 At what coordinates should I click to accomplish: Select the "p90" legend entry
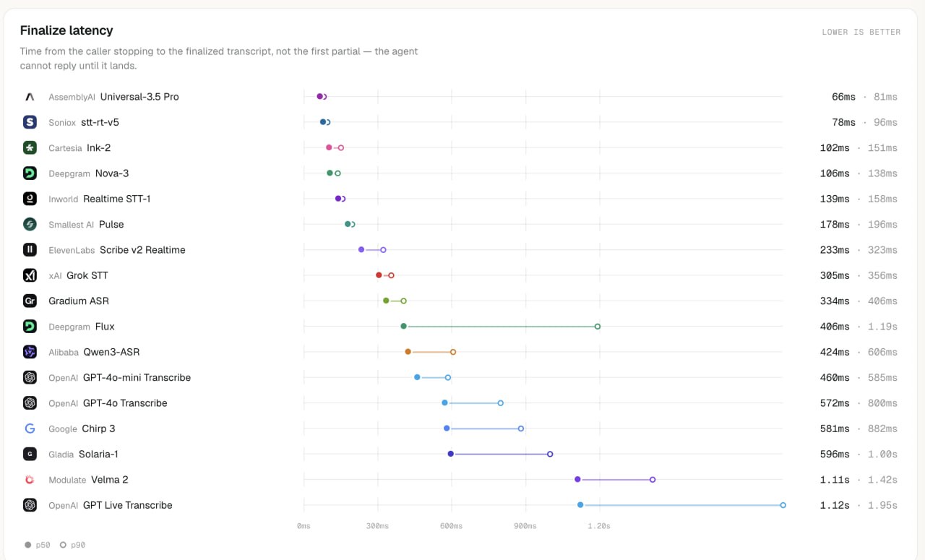72,545
